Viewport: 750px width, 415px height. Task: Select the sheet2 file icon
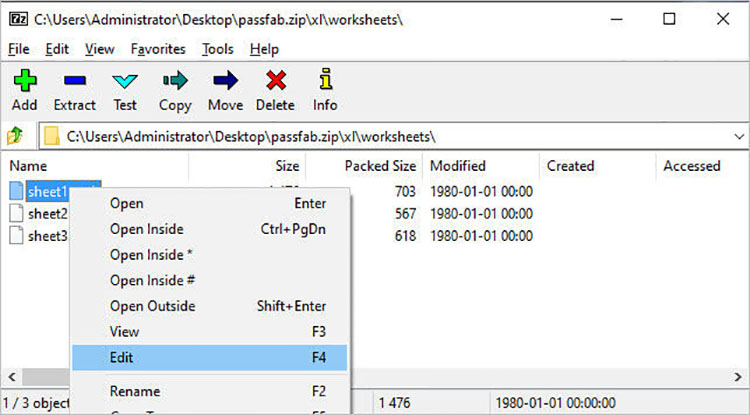point(16,214)
